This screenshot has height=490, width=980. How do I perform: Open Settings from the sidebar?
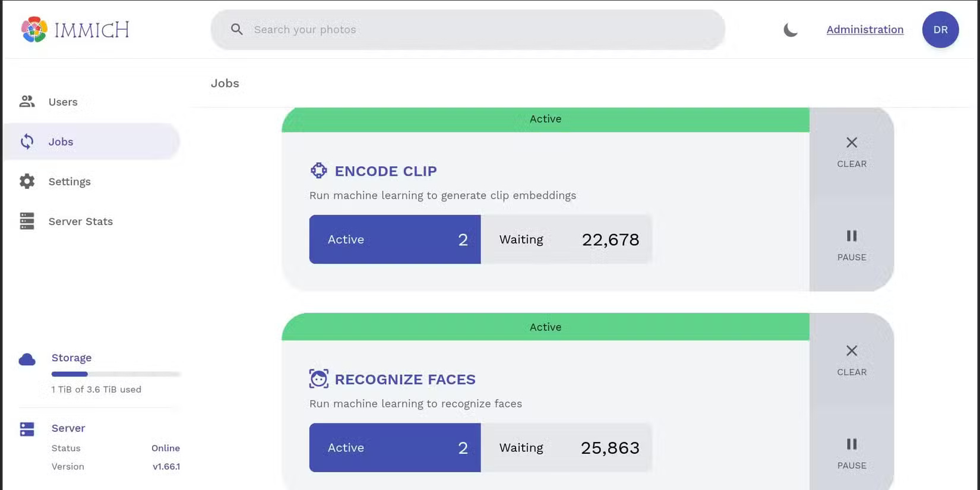coord(69,181)
